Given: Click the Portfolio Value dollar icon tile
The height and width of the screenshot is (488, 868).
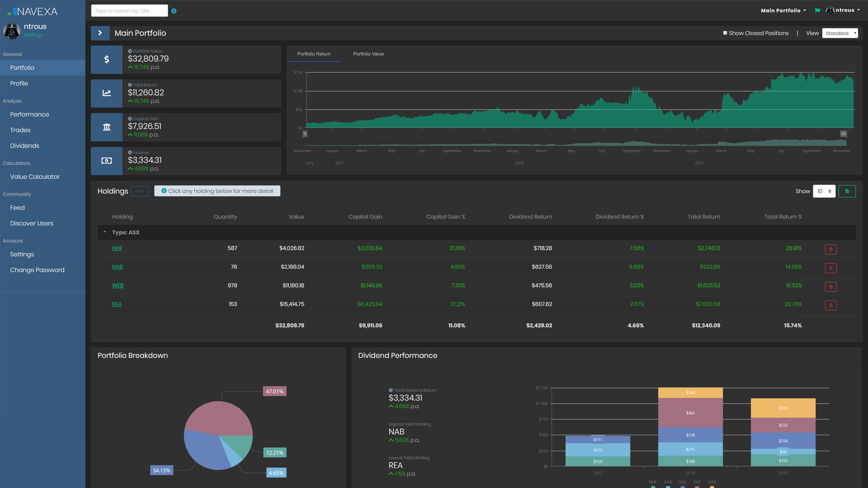Looking at the screenshot, I should tap(107, 59).
